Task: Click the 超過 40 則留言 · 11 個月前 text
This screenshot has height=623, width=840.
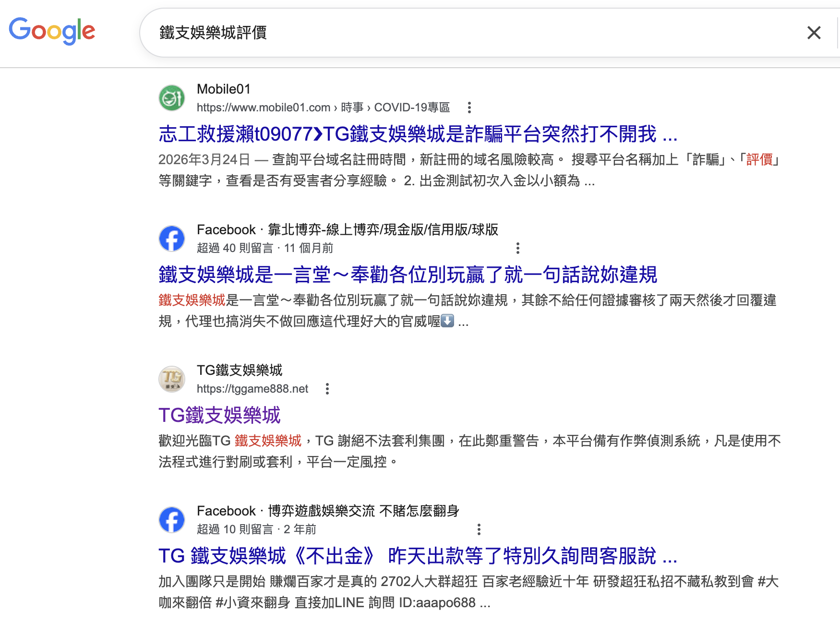Action: (x=265, y=248)
